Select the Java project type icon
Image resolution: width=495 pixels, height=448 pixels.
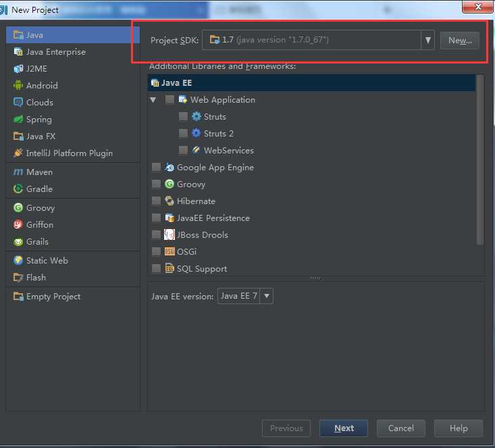(18, 34)
